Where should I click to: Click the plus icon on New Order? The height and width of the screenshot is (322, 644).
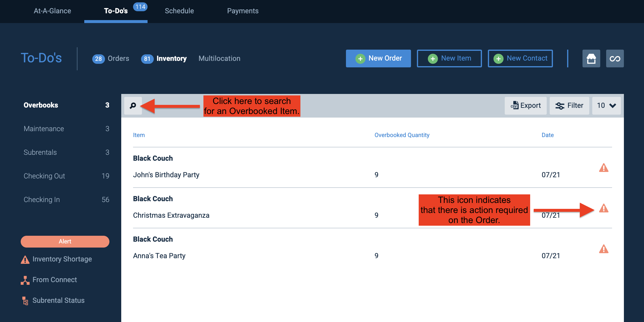[x=360, y=58]
